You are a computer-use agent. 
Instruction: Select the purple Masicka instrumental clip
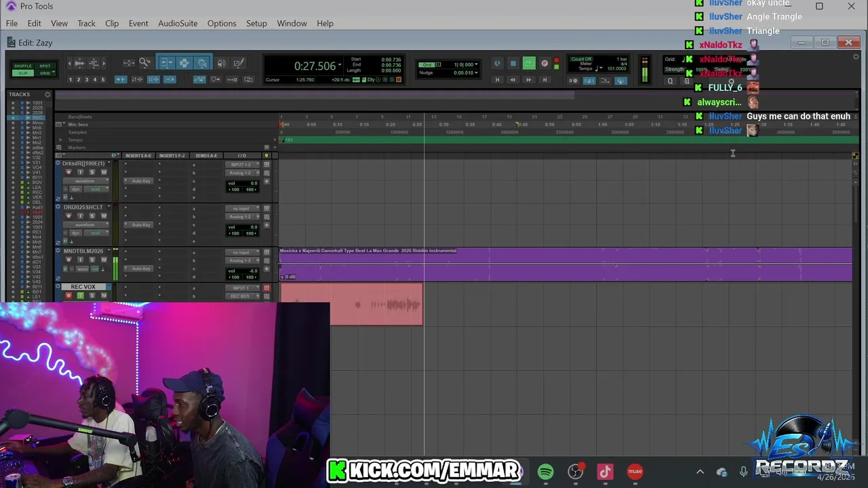[566, 264]
